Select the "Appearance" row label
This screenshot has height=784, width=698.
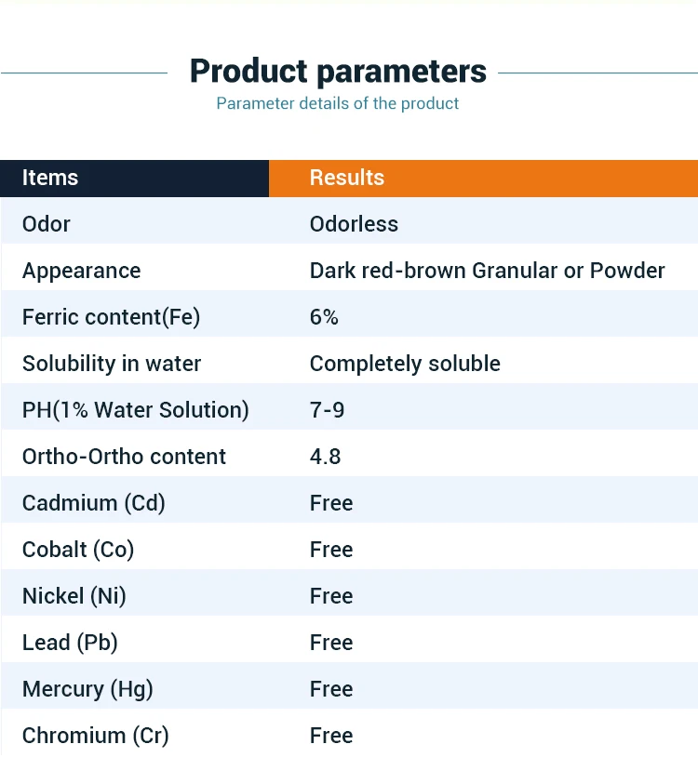coord(82,271)
